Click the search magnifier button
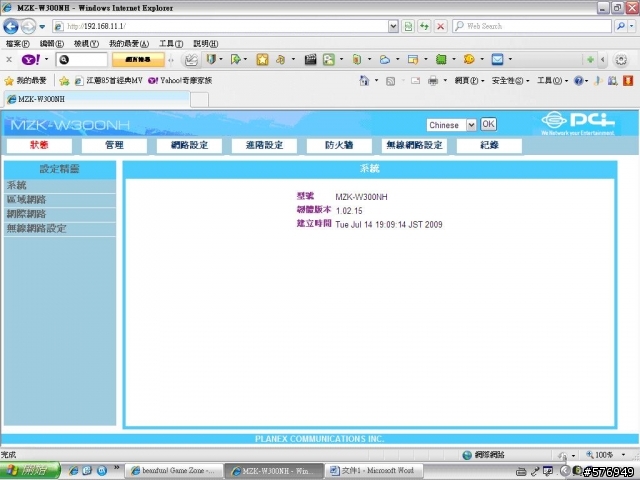Image resolution: width=640 pixels, height=480 pixels. pyautogui.click(x=621, y=27)
